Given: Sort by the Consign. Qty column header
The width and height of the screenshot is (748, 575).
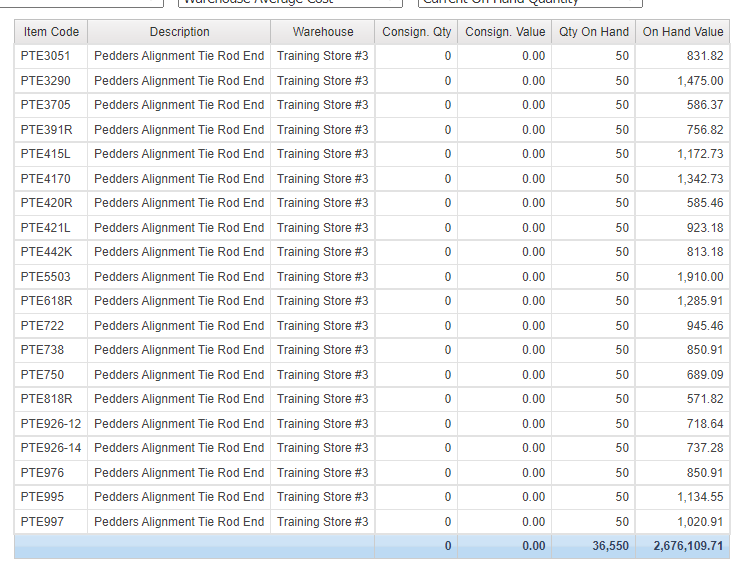Looking at the screenshot, I should 416,32.
